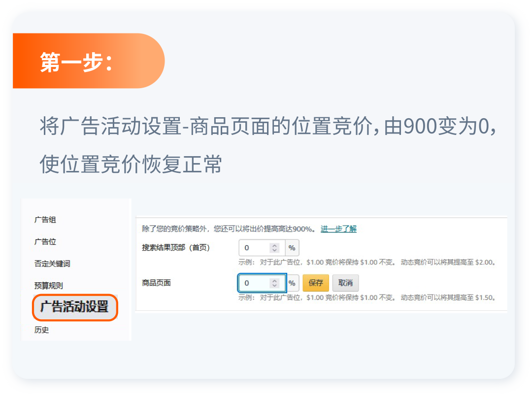
Task: Click the 商品页面 percentage input field
Action: click(x=261, y=283)
